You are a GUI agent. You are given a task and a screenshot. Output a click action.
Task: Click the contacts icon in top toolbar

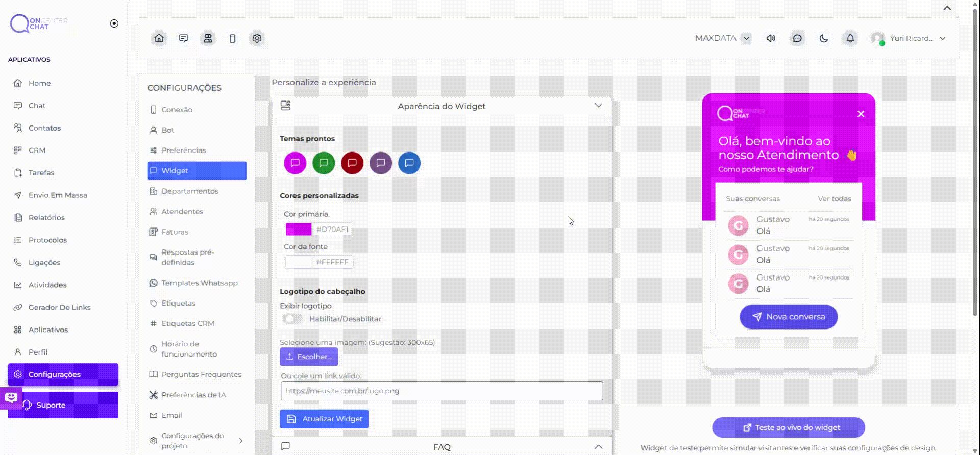tap(208, 38)
